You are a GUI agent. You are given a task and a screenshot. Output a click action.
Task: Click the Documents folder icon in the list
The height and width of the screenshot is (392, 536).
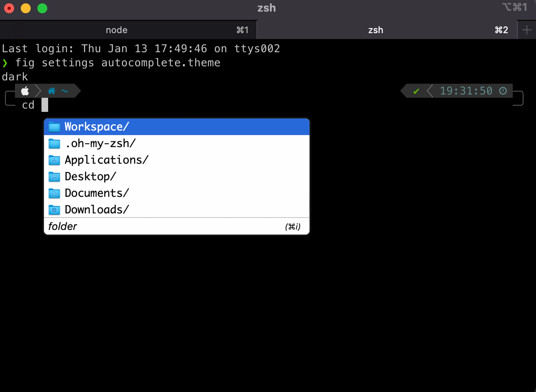pyautogui.click(x=54, y=193)
